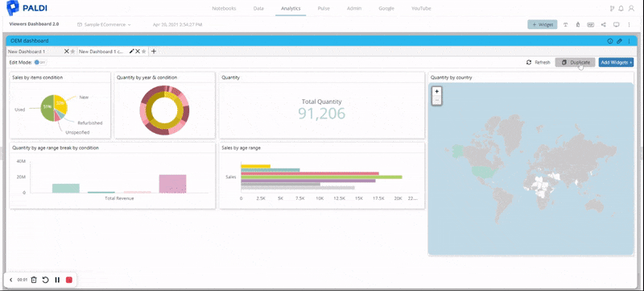Switch to the Notebooks nav tab

[224, 8]
